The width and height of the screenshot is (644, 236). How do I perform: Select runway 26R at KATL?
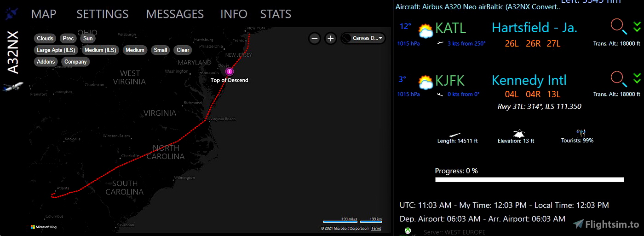coord(533,44)
